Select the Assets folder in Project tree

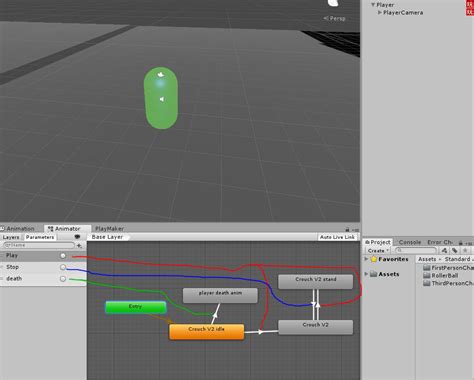[385, 274]
